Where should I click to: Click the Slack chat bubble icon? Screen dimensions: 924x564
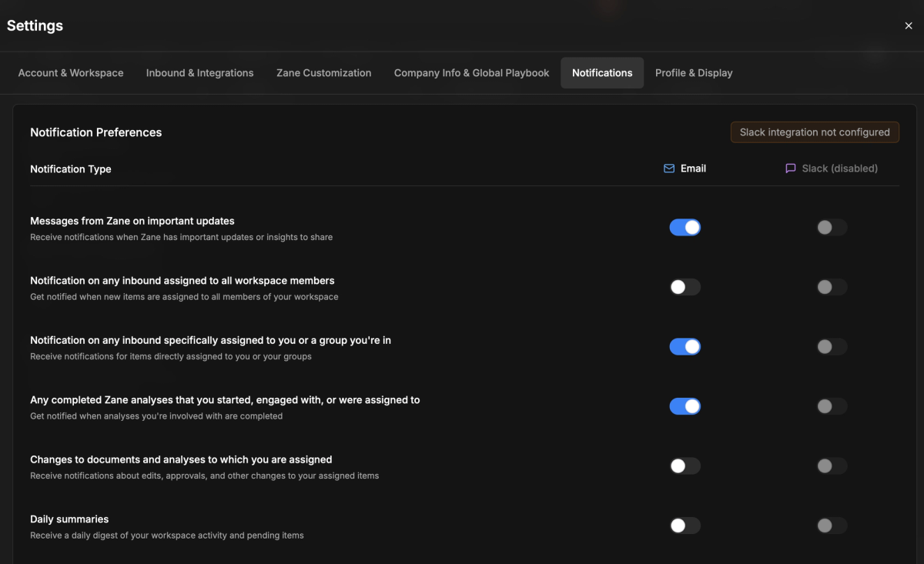pos(790,169)
